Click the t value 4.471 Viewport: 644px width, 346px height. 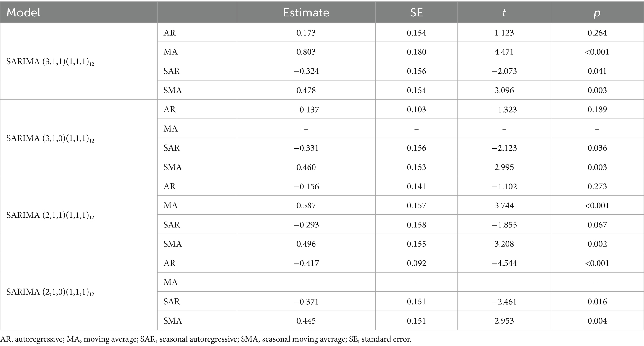(504, 52)
